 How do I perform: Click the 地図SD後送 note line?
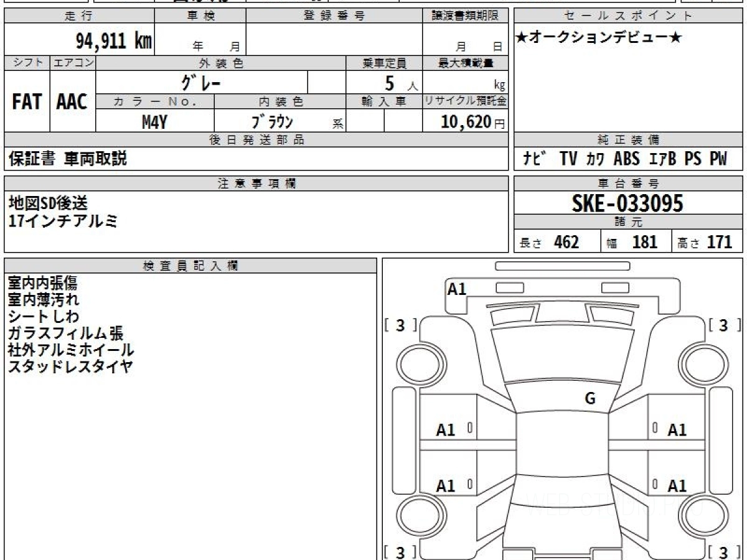point(49,203)
